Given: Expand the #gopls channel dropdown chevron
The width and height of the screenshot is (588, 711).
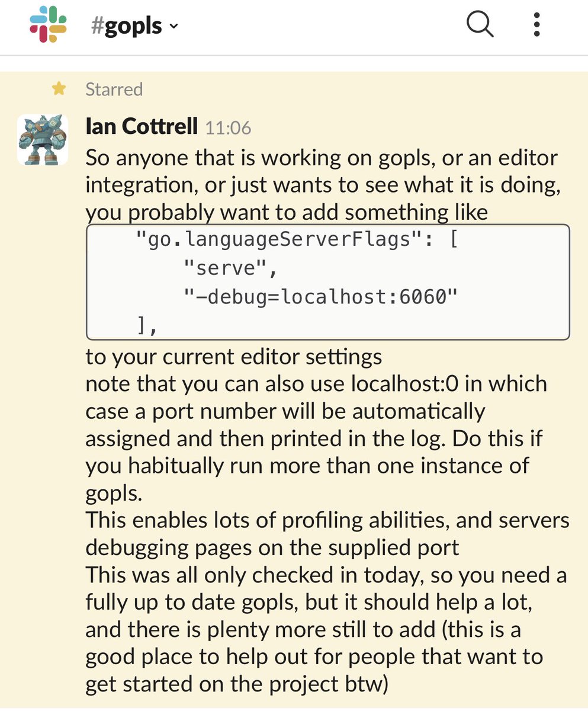Looking at the screenshot, I should click(173, 27).
